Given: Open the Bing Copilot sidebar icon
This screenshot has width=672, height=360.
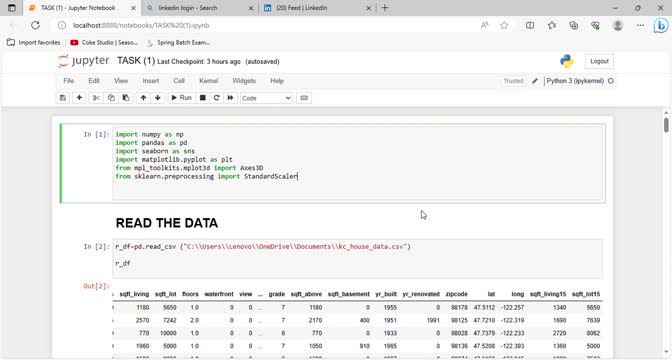Looking at the screenshot, I should pos(661,26).
